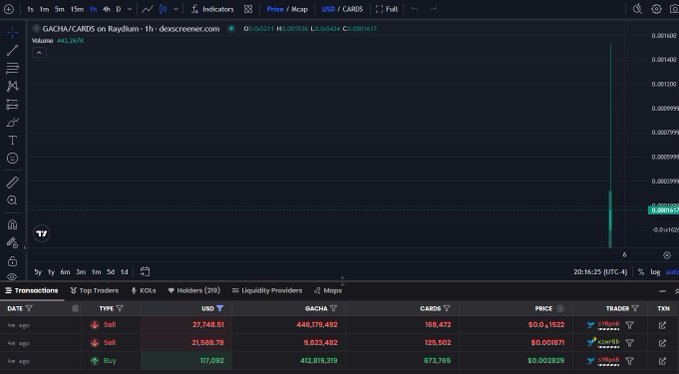
Task: Open the chart style line icon
Action: [147, 9]
